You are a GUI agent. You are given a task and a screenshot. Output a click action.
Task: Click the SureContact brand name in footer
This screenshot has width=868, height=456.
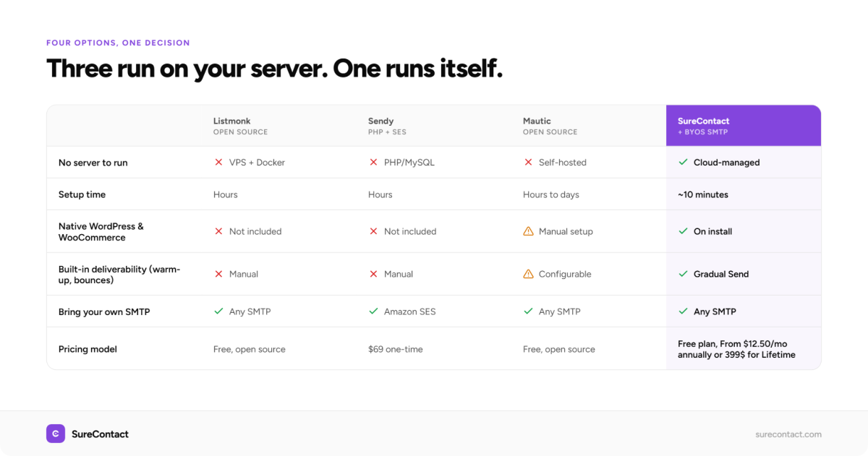(100, 434)
